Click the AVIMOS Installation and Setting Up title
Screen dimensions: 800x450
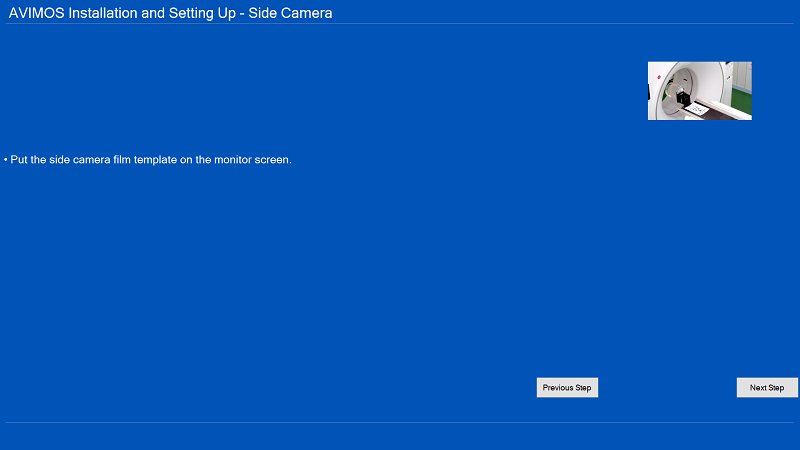pyautogui.click(x=170, y=13)
